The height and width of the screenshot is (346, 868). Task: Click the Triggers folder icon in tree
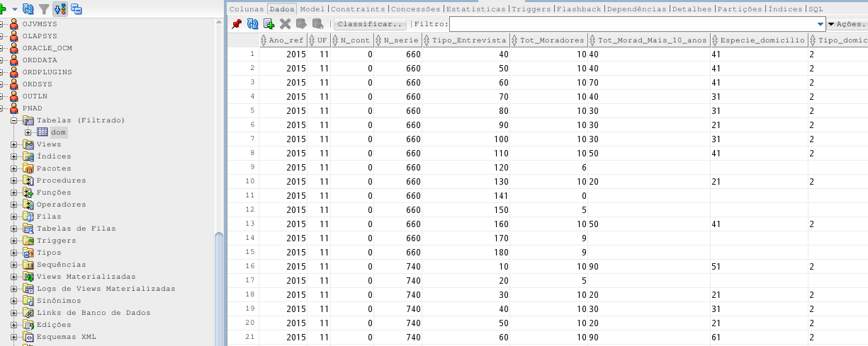pos(28,241)
